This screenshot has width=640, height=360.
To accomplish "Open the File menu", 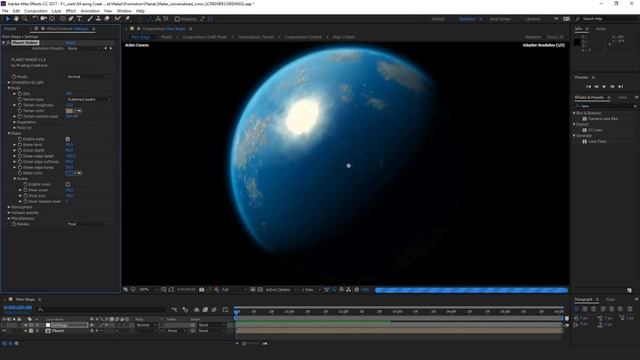I will (5, 11).
